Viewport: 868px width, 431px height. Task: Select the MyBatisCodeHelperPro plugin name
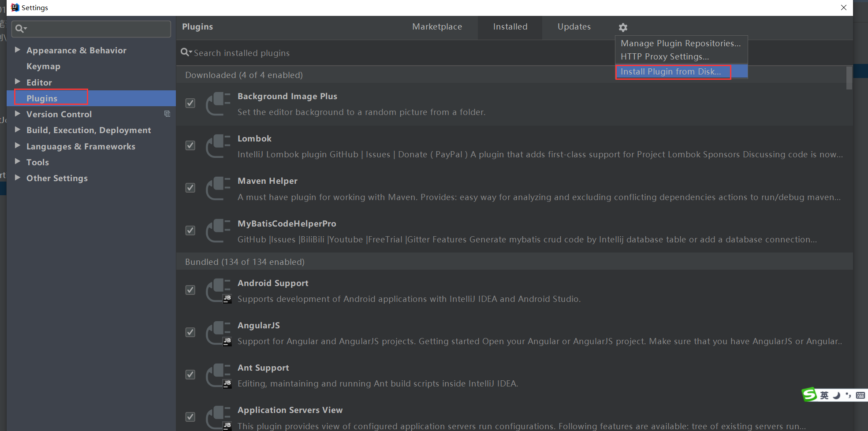(287, 223)
